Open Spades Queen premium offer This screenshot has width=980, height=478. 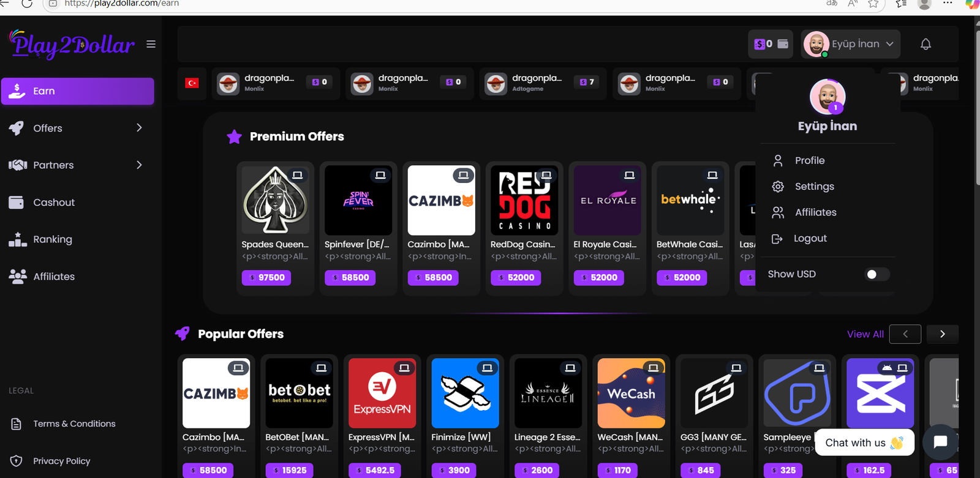click(x=275, y=228)
